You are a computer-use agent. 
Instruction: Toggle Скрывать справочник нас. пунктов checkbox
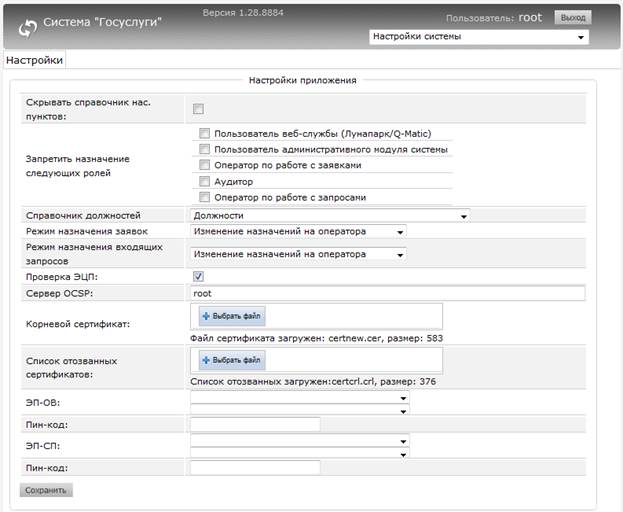[198, 109]
